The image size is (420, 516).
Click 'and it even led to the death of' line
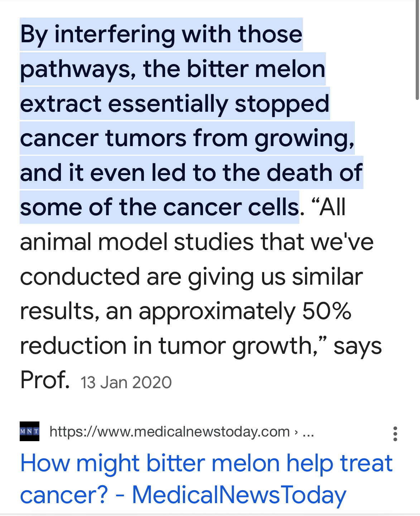click(x=191, y=173)
